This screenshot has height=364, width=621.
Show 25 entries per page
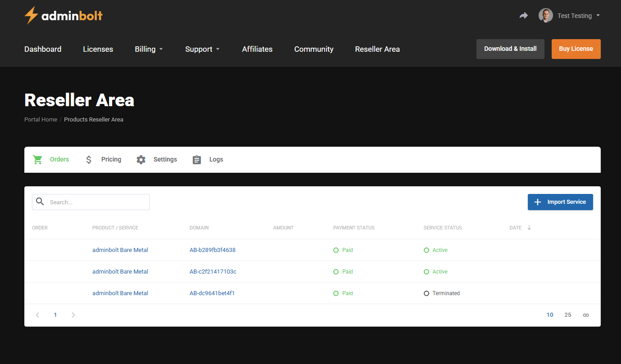(568, 315)
